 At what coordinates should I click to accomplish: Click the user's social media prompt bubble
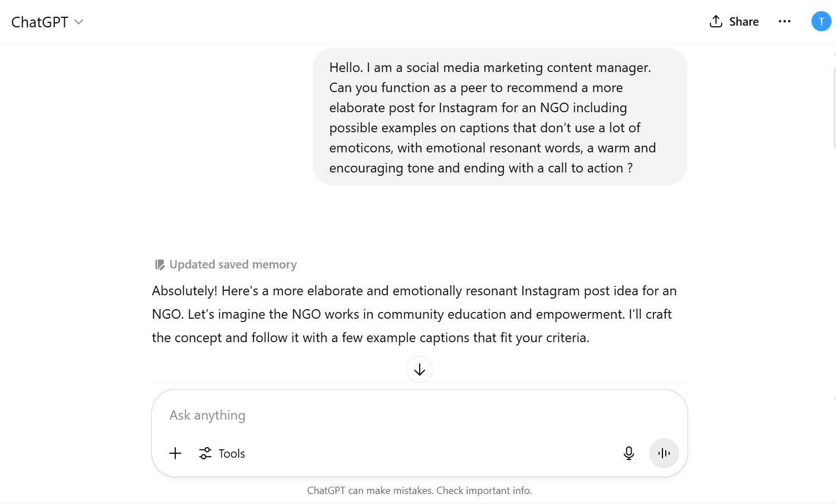[x=500, y=117]
